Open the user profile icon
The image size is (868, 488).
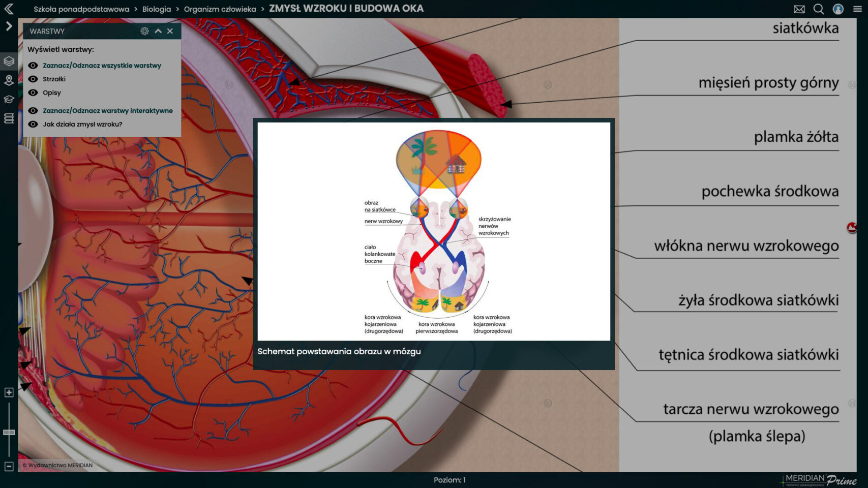tap(838, 9)
